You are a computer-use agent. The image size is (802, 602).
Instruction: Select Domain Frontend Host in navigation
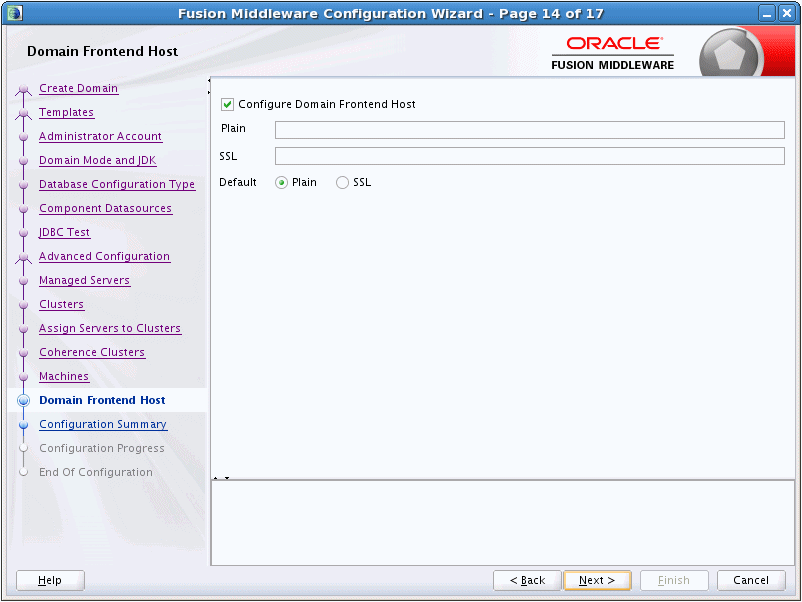click(102, 400)
